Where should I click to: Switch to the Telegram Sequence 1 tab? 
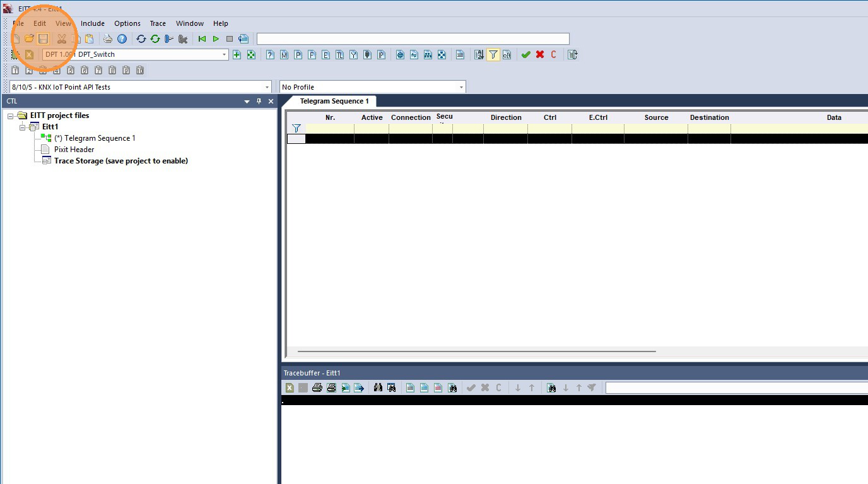(x=334, y=101)
